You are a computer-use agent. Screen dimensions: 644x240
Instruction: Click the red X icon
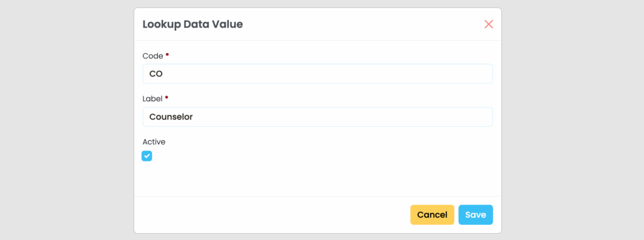pos(488,25)
